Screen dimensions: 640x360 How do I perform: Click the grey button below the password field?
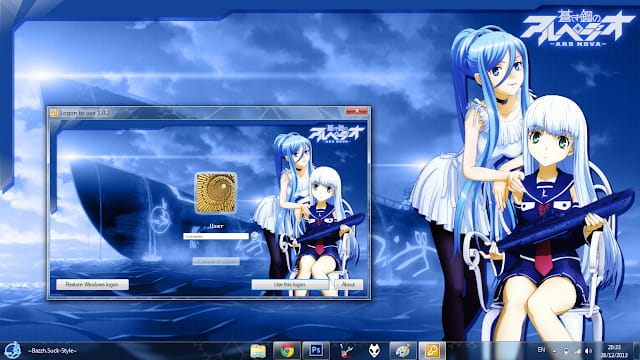(x=216, y=261)
